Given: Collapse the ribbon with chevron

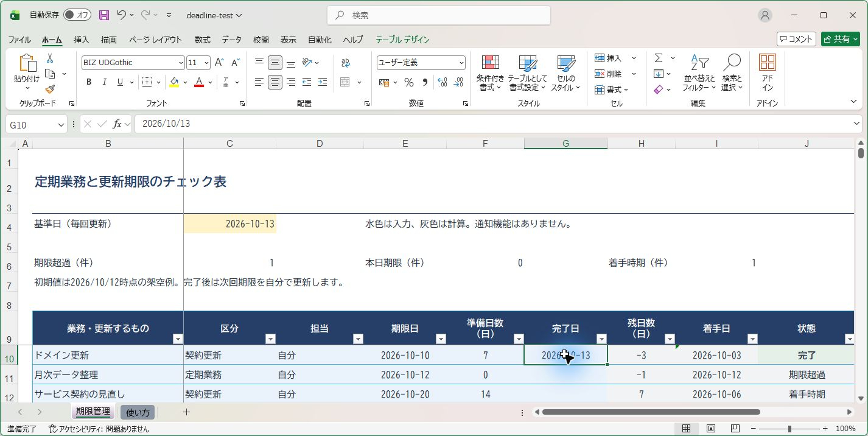Looking at the screenshot, I should (853, 102).
